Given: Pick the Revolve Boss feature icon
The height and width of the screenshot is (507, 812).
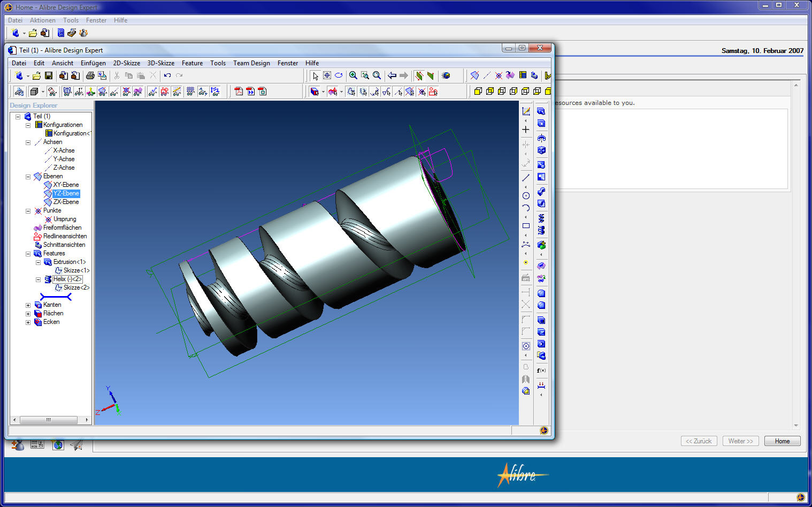Looking at the screenshot, I should (x=541, y=138).
